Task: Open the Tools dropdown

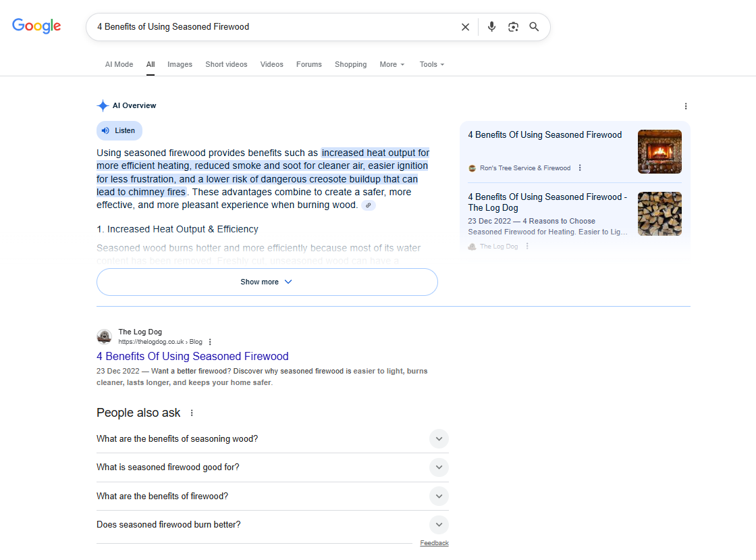Action: point(431,64)
